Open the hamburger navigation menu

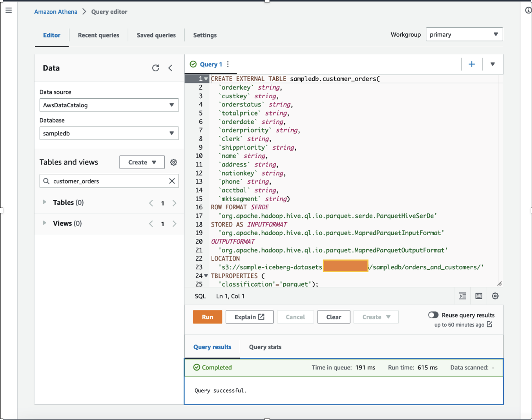(9, 10)
